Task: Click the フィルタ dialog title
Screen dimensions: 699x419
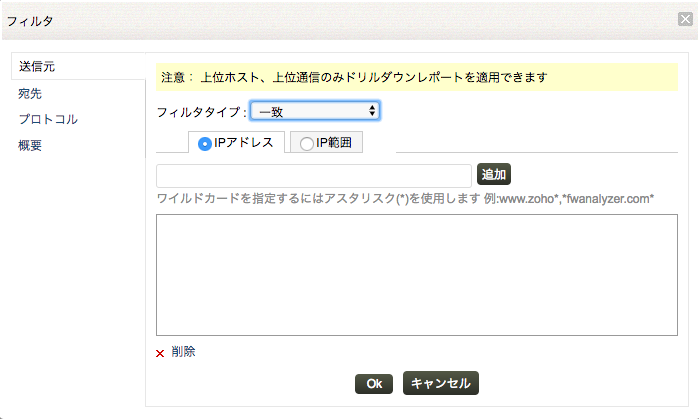Action: point(31,20)
